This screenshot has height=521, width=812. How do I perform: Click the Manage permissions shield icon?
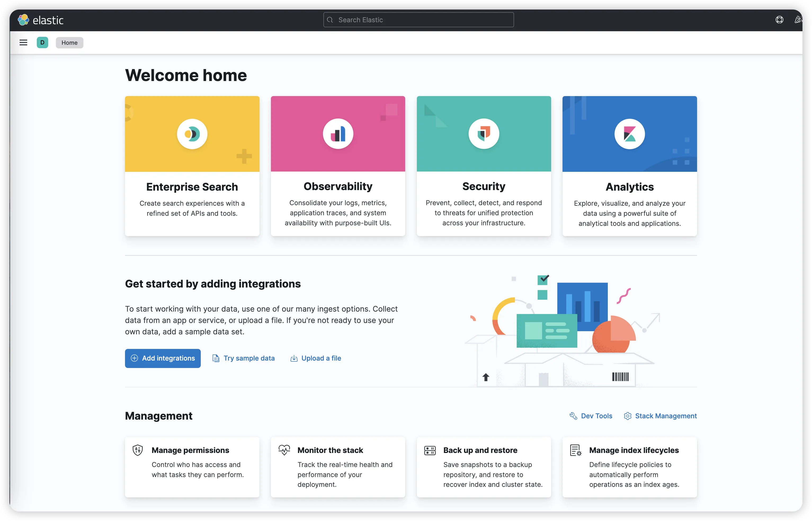pos(138,450)
